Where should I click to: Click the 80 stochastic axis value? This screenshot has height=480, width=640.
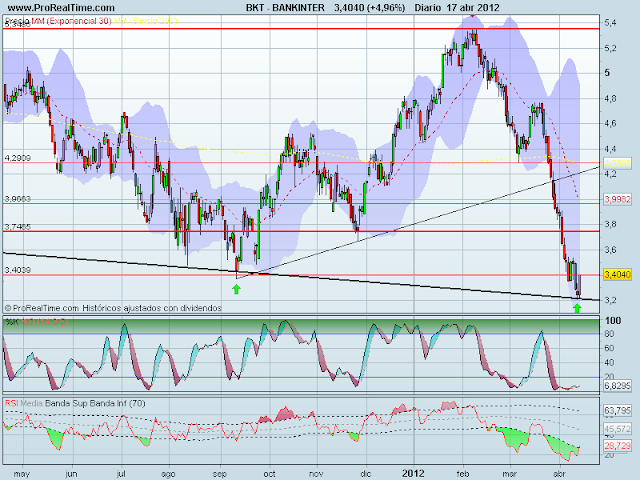tap(609, 334)
